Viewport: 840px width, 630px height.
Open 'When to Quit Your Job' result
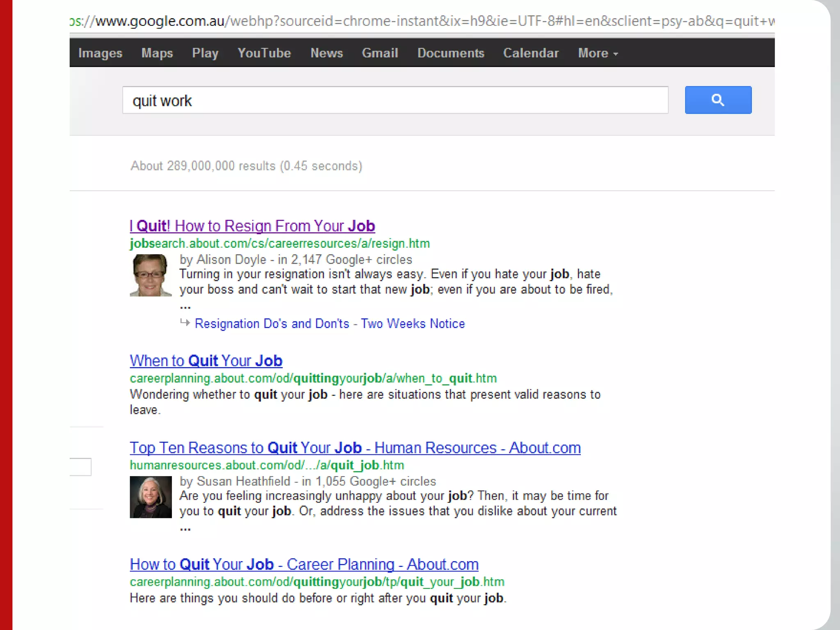(206, 361)
